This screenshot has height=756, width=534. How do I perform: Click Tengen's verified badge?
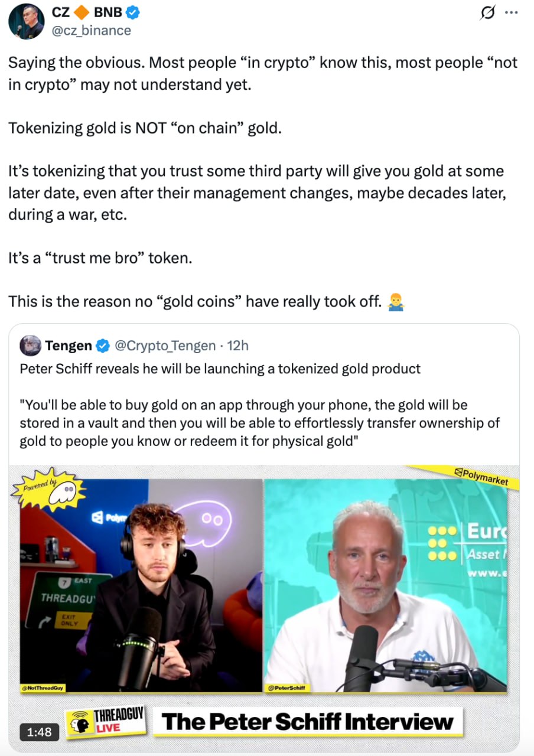pyautogui.click(x=103, y=346)
